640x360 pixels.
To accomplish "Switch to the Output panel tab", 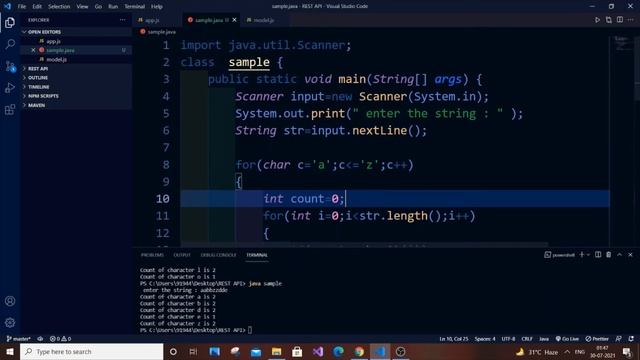I will [x=182, y=255].
